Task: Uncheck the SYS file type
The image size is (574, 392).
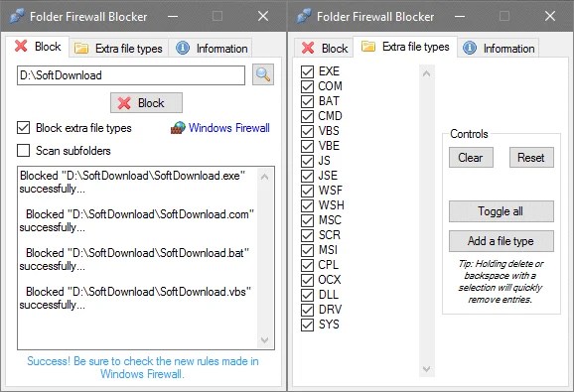Action: click(x=307, y=325)
